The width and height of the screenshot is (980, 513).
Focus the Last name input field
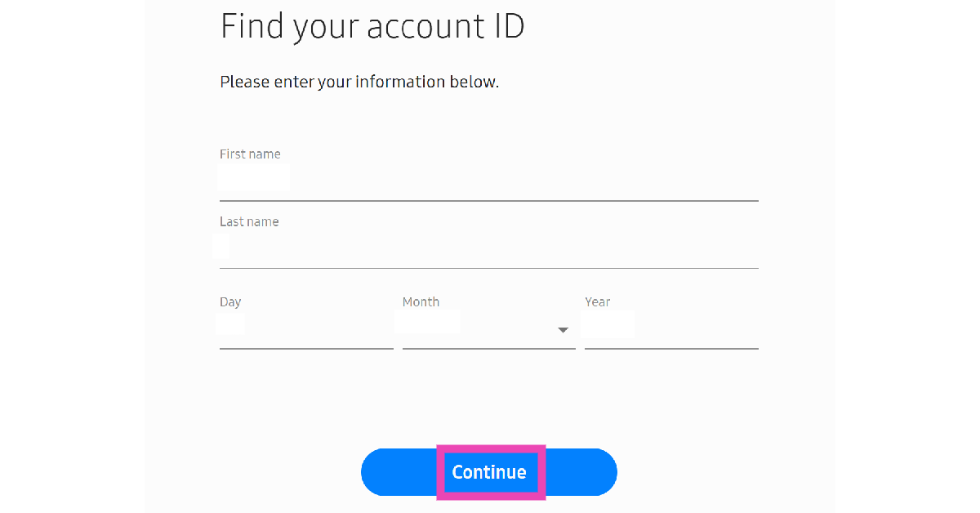[488, 248]
